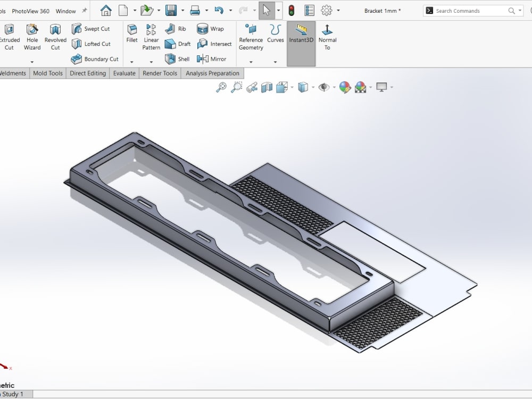Save the Bracket 1mm file
532x399 pixels.
tap(171, 11)
